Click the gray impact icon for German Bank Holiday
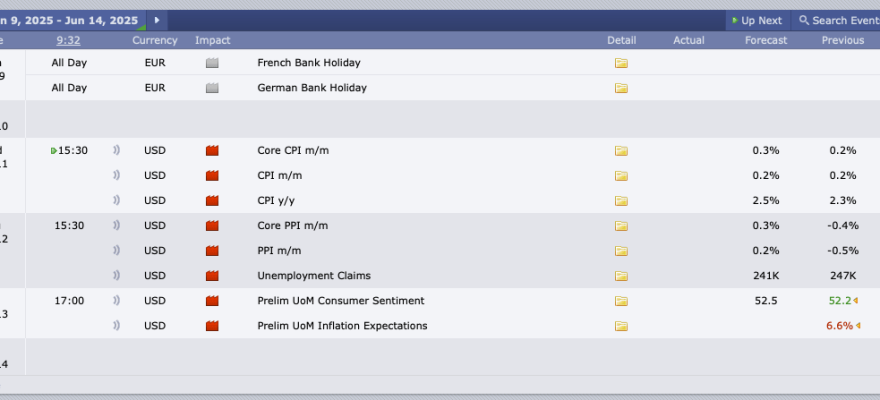Viewport: 880px width, 400px height. [212, 88]
